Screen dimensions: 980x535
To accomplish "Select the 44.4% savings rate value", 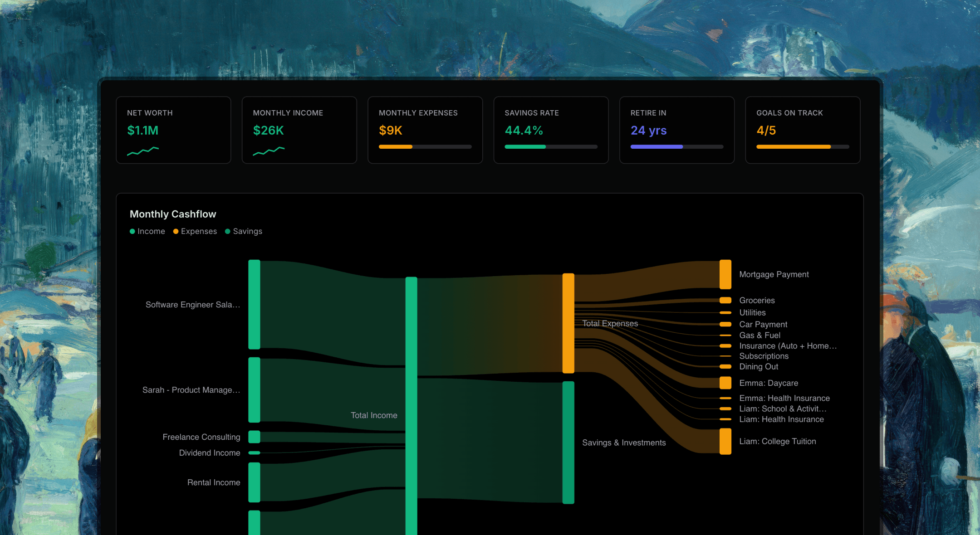I will 524,131.
